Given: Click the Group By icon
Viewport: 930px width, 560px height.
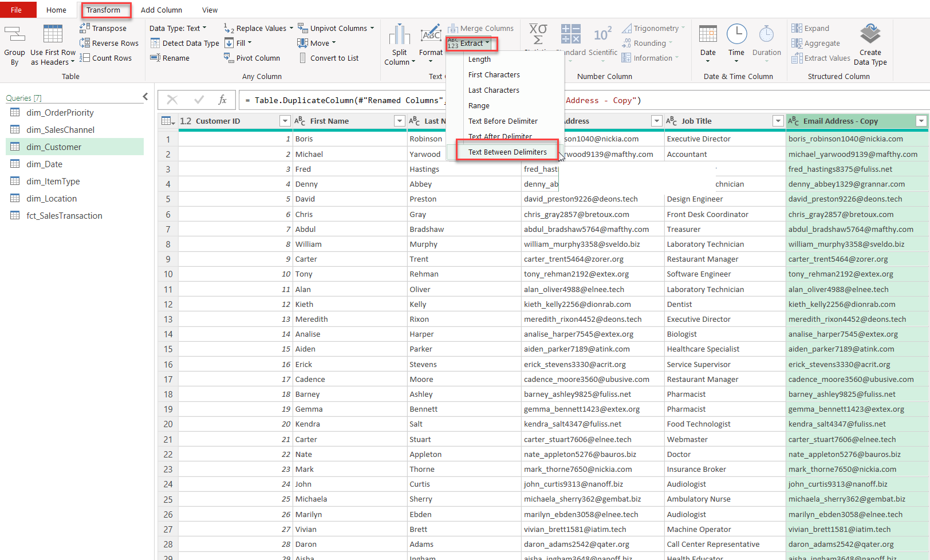Looking at the screenshot, I should coord(14,35).
